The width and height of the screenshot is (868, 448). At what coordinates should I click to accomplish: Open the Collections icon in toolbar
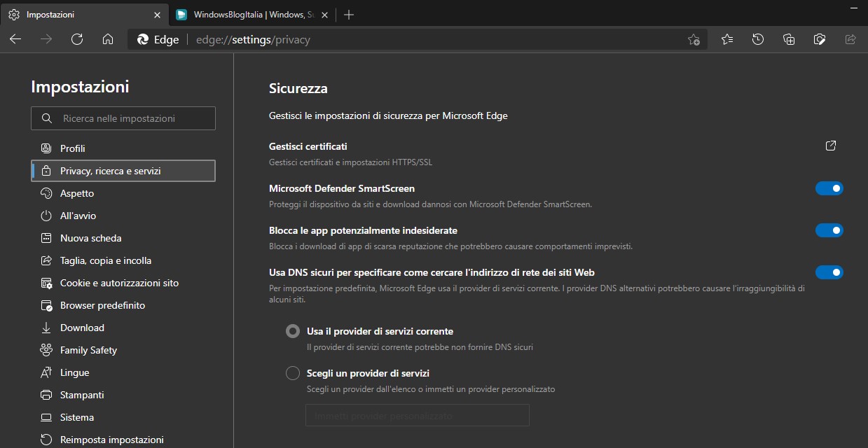[x=789, y=39]
